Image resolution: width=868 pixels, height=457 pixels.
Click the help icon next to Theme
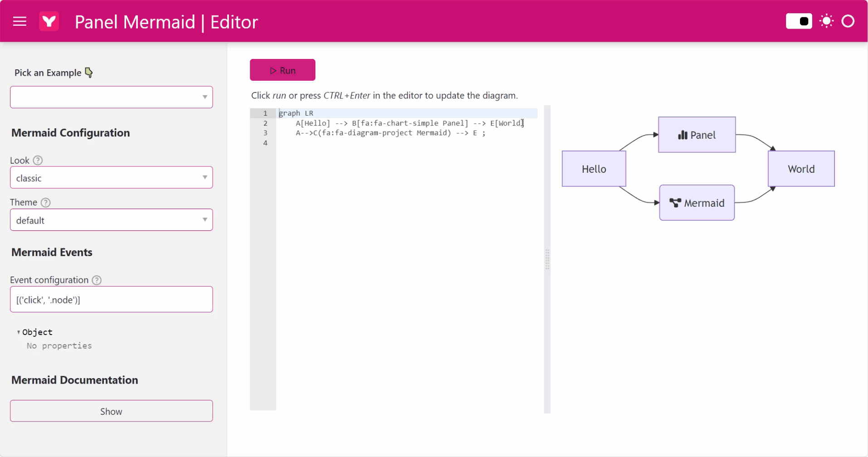point(45,203)
